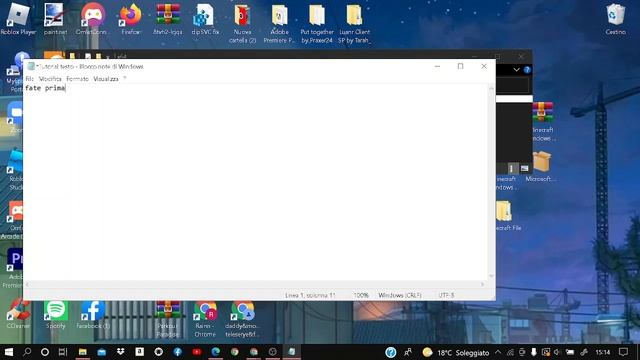Viewport: 640px width, 360px height.
Task: Open Roblox Player desktop shortcut
Action: tap(18, 19)
